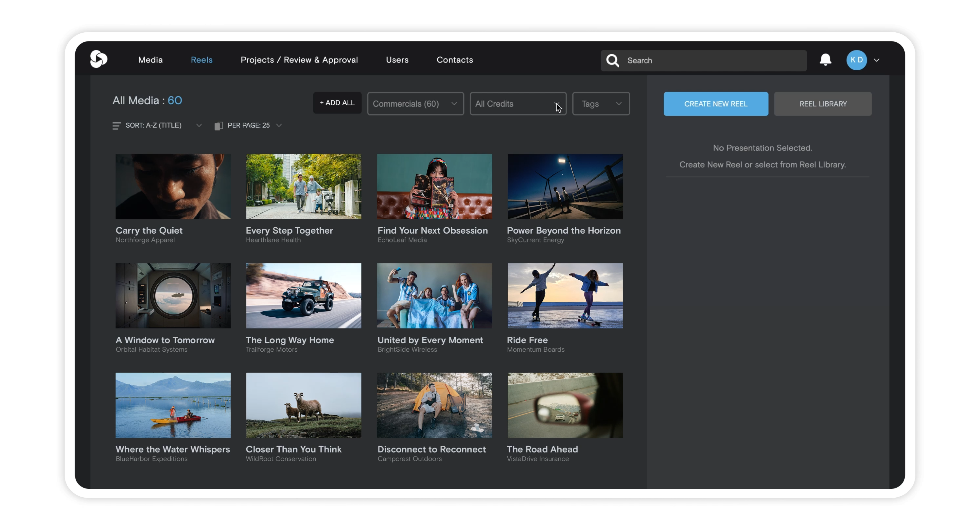Click the sort lines icon

click(x=116, y=126)
